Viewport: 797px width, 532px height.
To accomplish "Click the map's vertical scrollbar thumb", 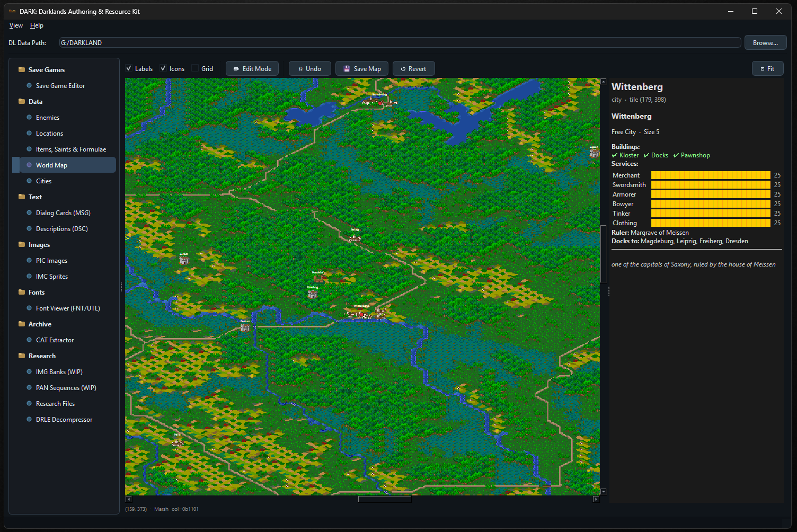I will 603,254.
